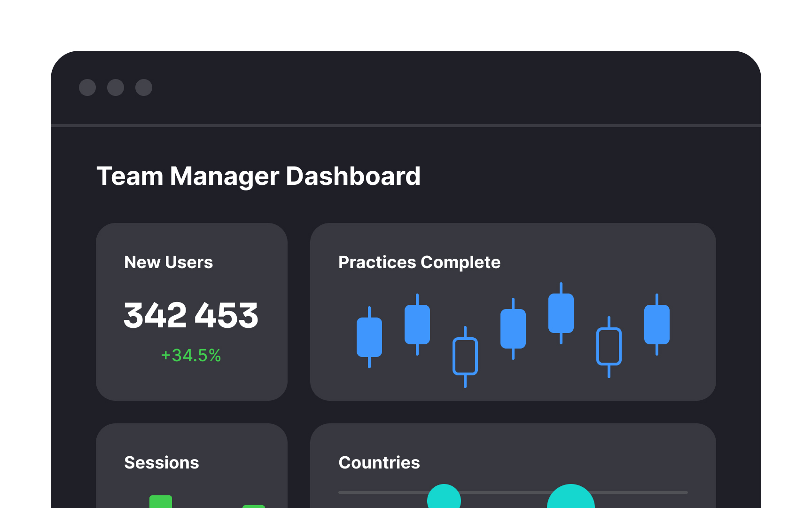Viewport: 812px width, 508px height.
Task: Click the Sessions card header
Action: [x=161, y=462]
